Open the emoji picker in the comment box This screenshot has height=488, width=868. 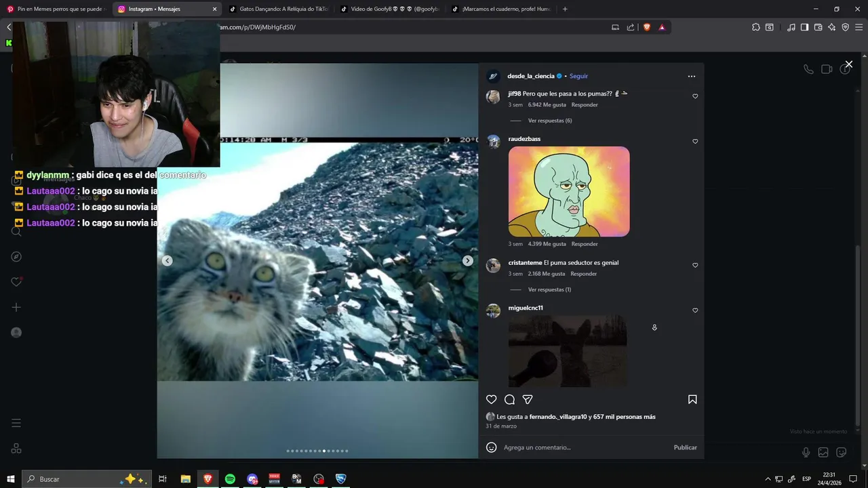click(x=492, y=447)
